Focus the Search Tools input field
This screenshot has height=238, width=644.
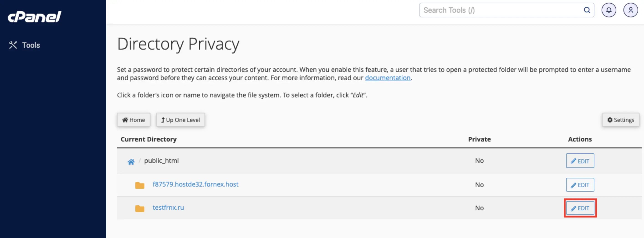click(x=500, y=10)
